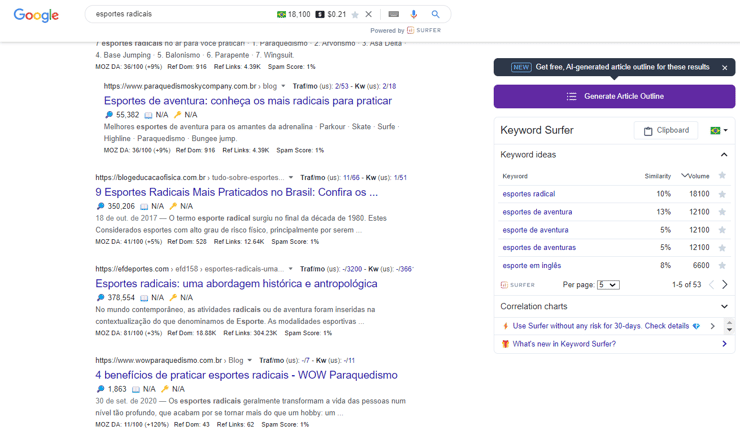The image size is (740, 439).
Task: Star the search keyword in search bar
Action: coord(355,15)
